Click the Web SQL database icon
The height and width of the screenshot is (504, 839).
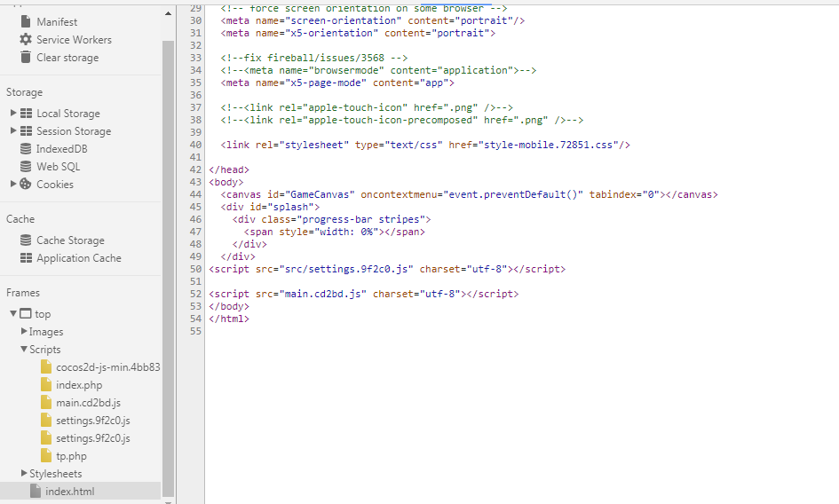coord(25,166)
